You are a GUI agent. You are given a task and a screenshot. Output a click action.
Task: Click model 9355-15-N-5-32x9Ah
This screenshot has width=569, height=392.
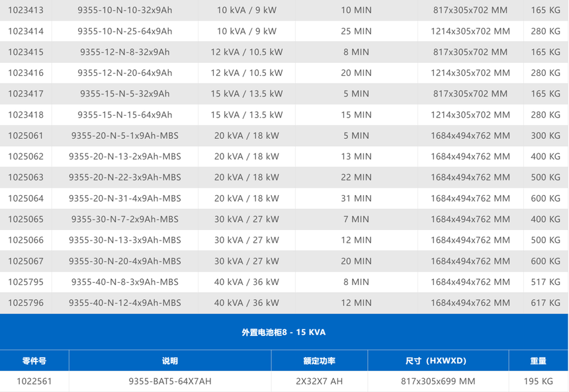click(125, 94)
